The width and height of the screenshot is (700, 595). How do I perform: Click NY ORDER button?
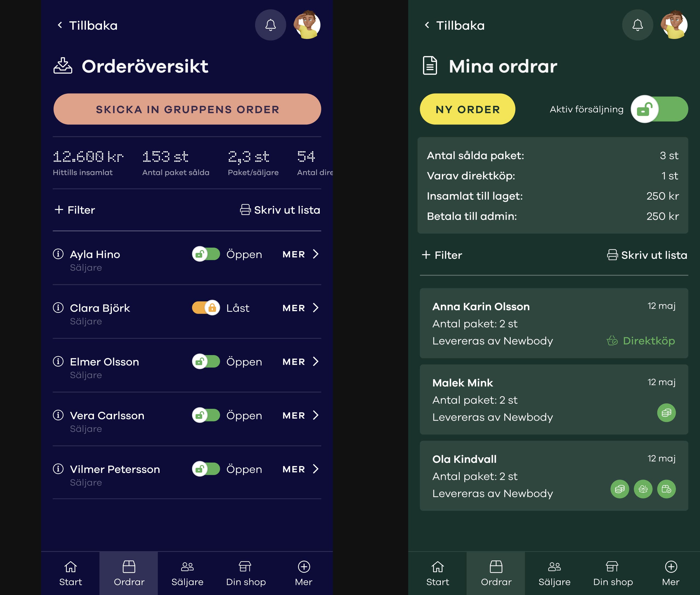(468, 109)
